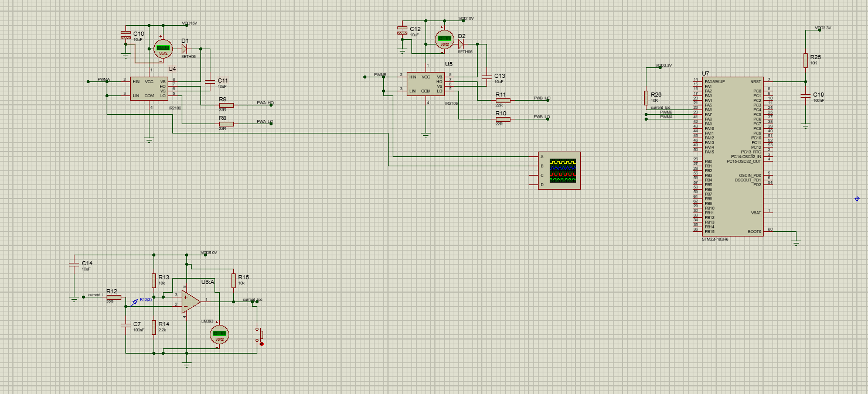Click resistor R15 beside the comparator
The width and height of the screenshot is (868, 394).
point(233,279)
